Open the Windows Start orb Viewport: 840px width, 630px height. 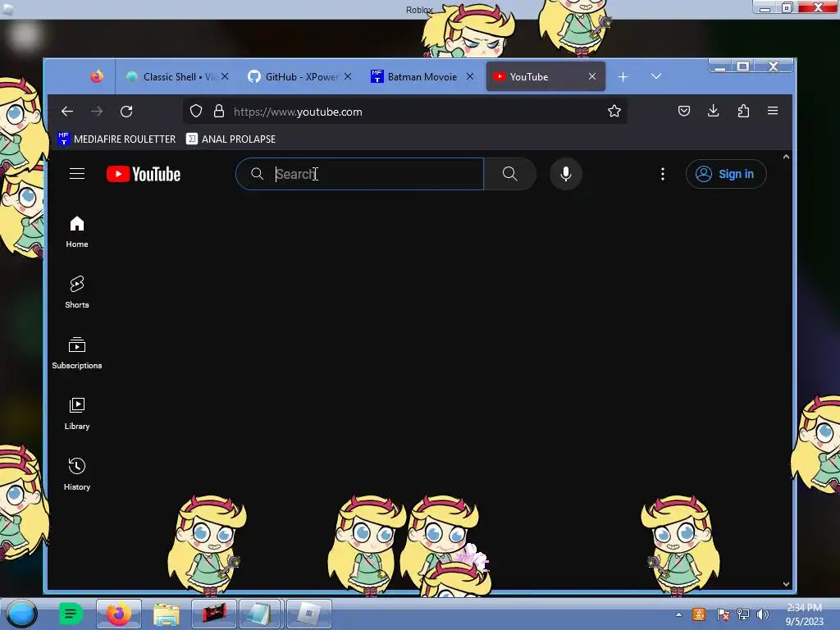[22, 614]
